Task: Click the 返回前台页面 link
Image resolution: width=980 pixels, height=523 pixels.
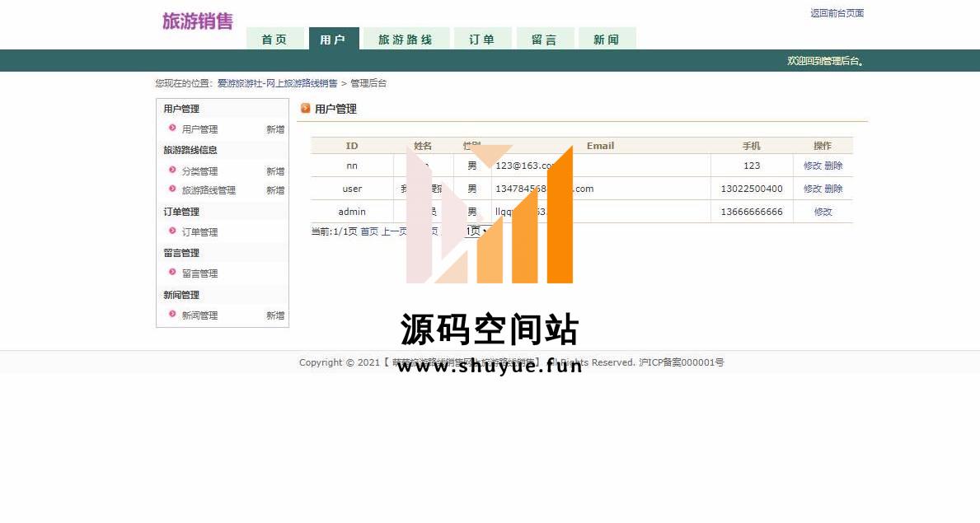Action: [x=837, y=13]
